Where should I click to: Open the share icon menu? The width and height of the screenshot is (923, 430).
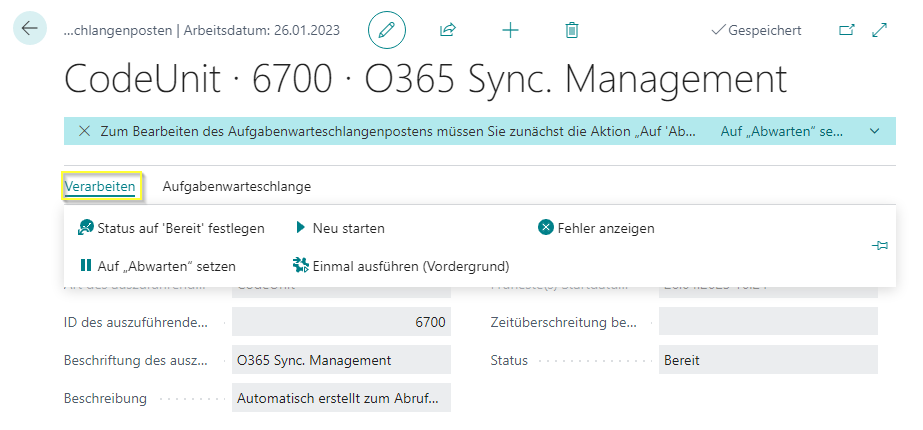(448, 30)
